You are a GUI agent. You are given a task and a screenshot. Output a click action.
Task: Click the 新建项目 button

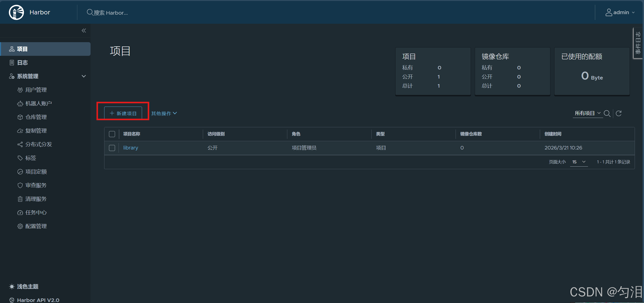[123, 113]
